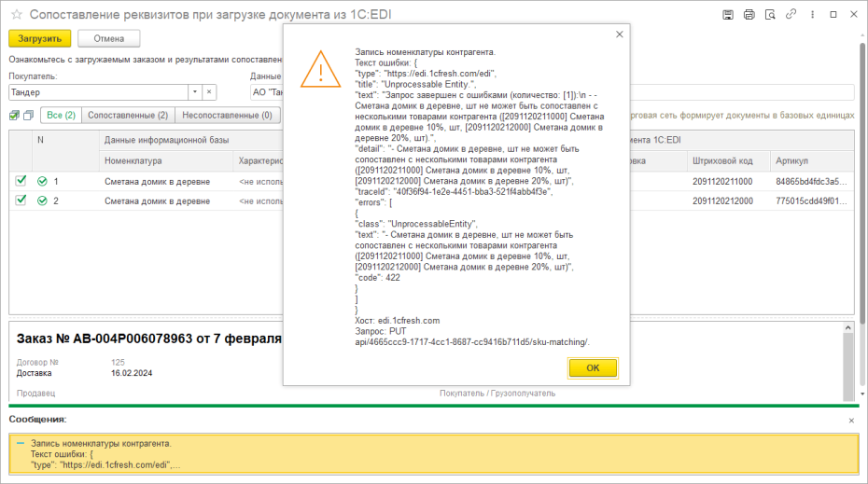Click the main window vertical scrollbar

(x=862, y=183)
